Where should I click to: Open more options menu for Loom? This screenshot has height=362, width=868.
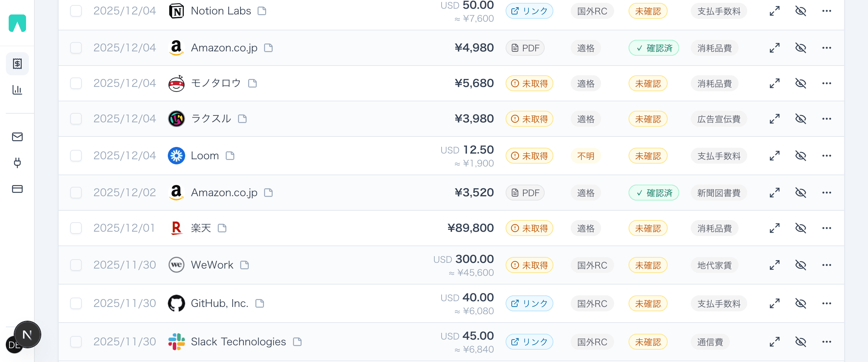pos(827,156)
